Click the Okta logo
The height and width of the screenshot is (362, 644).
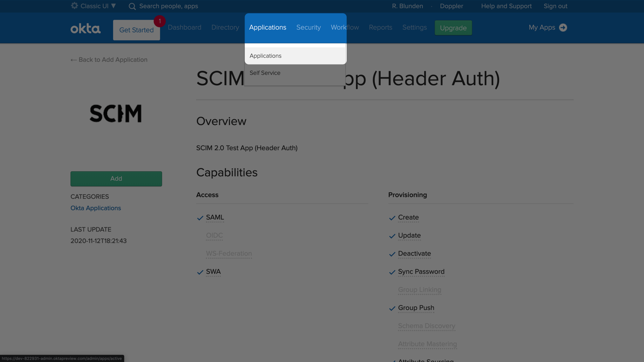[x=85, y=29]
